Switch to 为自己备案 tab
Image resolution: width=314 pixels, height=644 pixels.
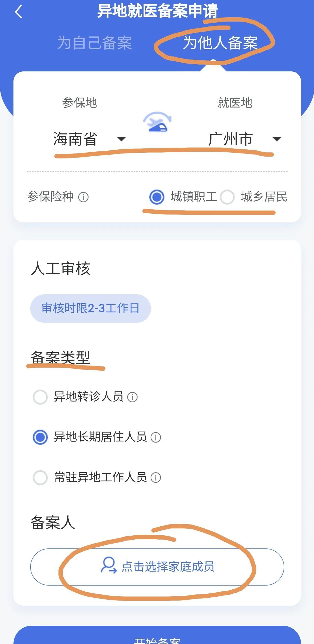coord(95,43)
